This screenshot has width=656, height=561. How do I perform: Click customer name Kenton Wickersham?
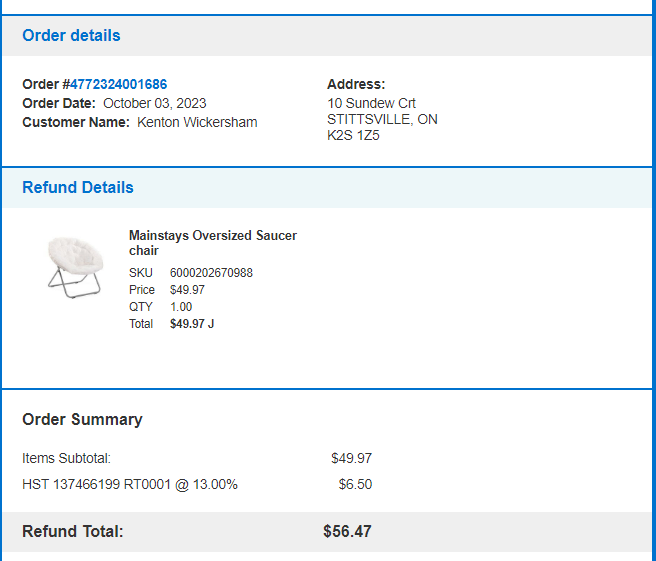[x=197, y=122]
